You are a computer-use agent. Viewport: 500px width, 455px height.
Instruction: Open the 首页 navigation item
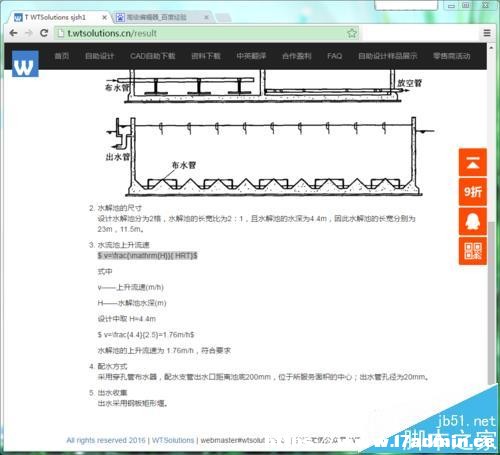click(62, 56)
